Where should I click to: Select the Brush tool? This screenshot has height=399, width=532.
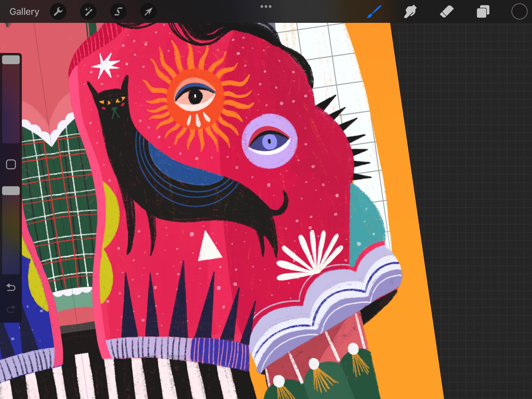coord(374,12)
